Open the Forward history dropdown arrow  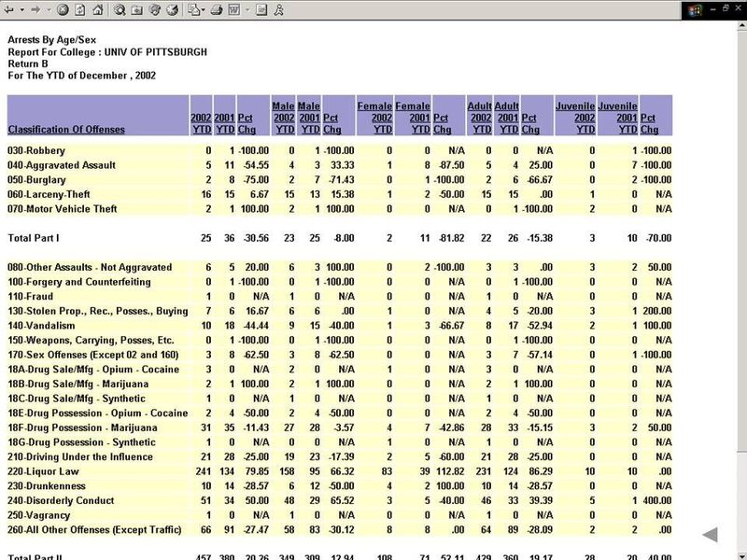(49, 9)
